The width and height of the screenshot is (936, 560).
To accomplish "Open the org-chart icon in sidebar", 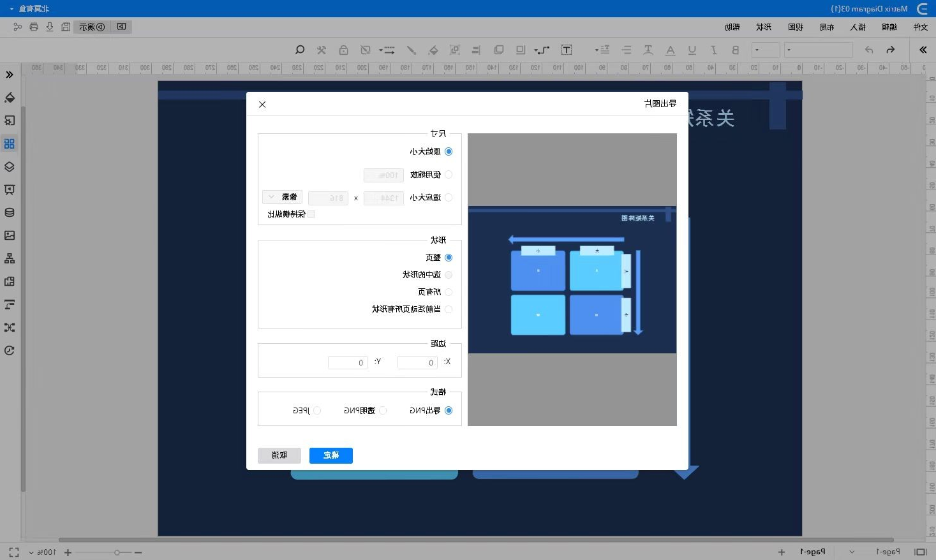I will pyautogui.click(x=10, y=258).
